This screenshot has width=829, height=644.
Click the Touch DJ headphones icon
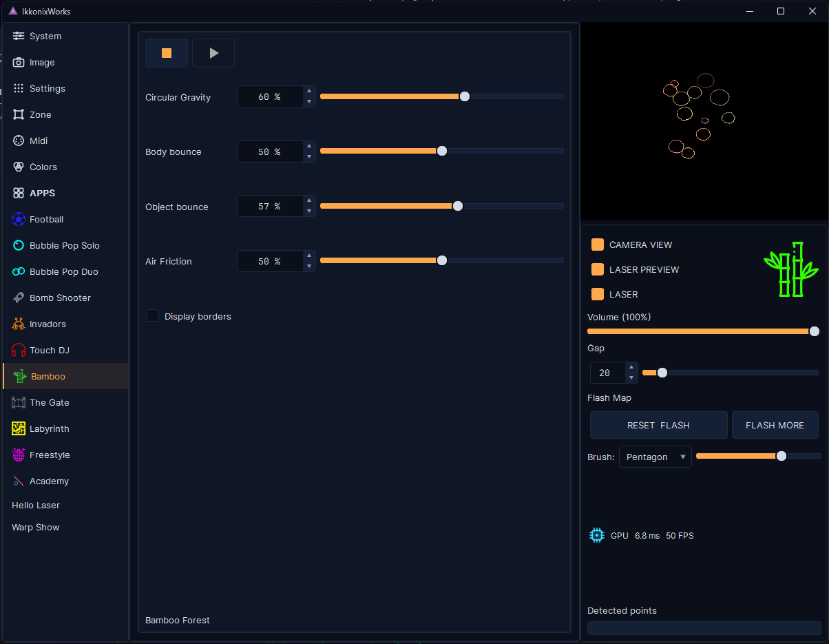click(19, 350)
